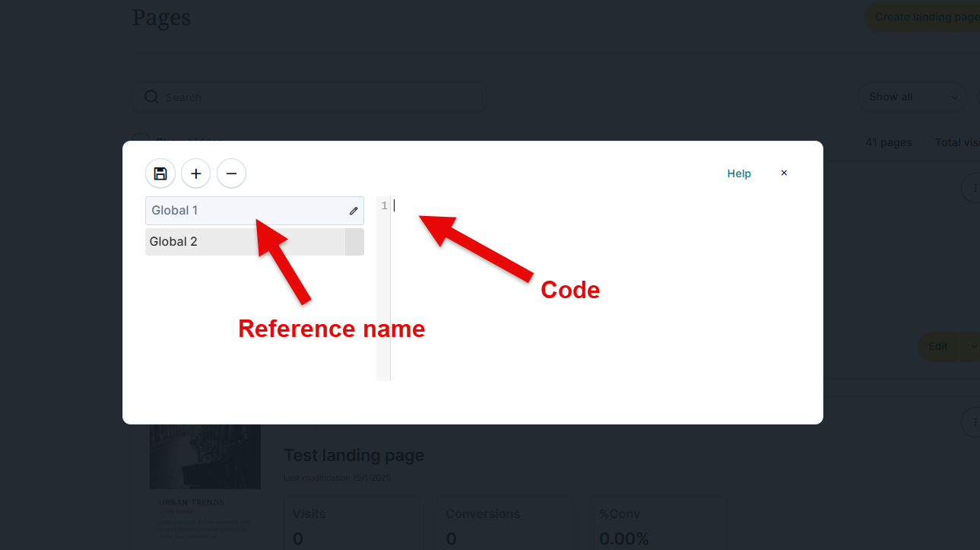Click the pencil icon on Global 1
The height and width of the screenshot is (550, 980).
point(354,211)
